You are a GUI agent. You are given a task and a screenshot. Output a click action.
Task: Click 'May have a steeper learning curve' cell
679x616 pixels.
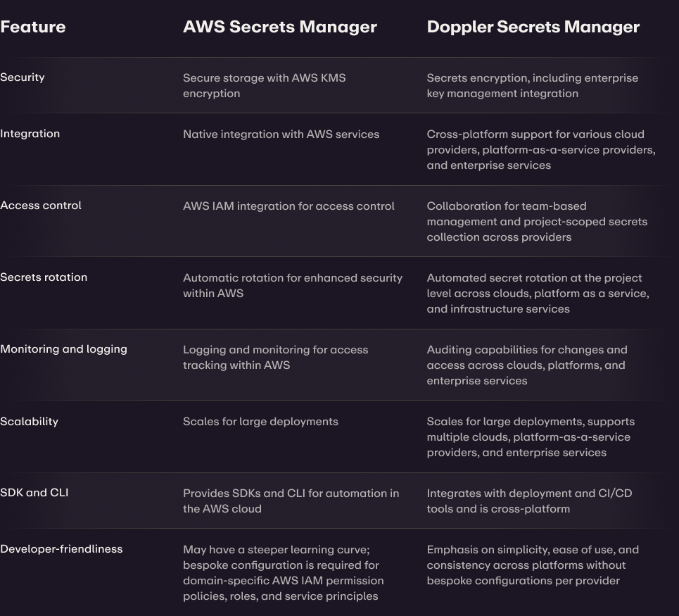(x=283, y=572)
